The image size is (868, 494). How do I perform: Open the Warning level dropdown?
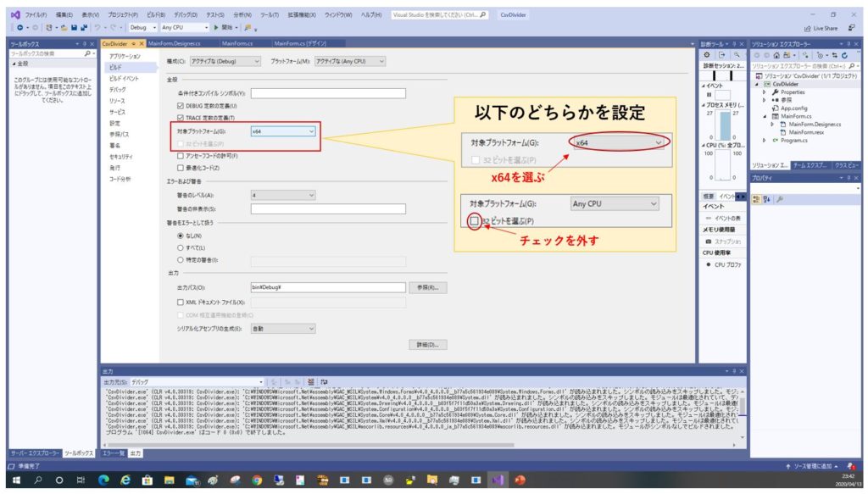click(283, 195)
